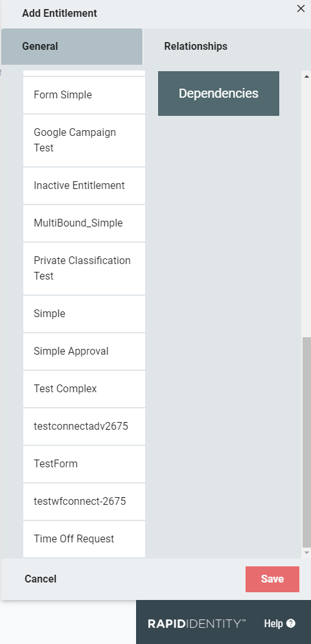Choose Private Classification Test item
311x644 pixels.
click(84, 269)
